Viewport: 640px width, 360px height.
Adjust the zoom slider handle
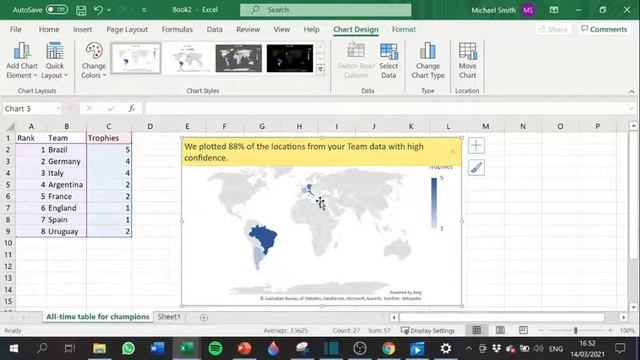pos(576,330)
